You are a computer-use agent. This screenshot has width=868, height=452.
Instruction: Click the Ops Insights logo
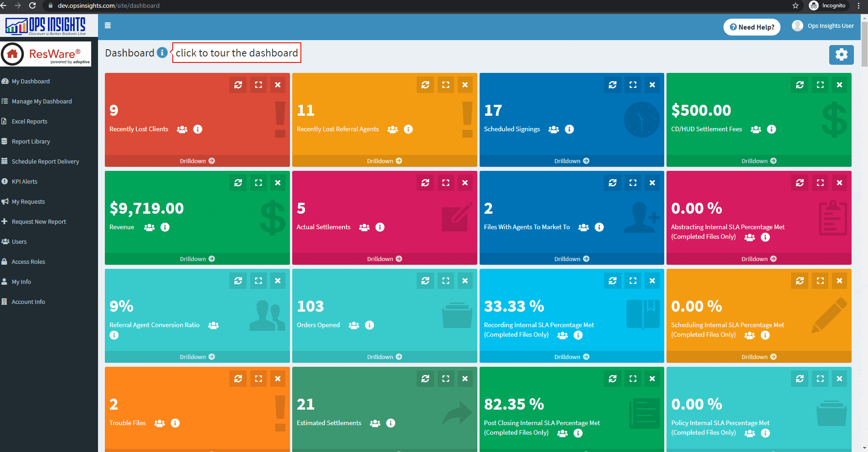pyautogui.click(x=49, y=26)
